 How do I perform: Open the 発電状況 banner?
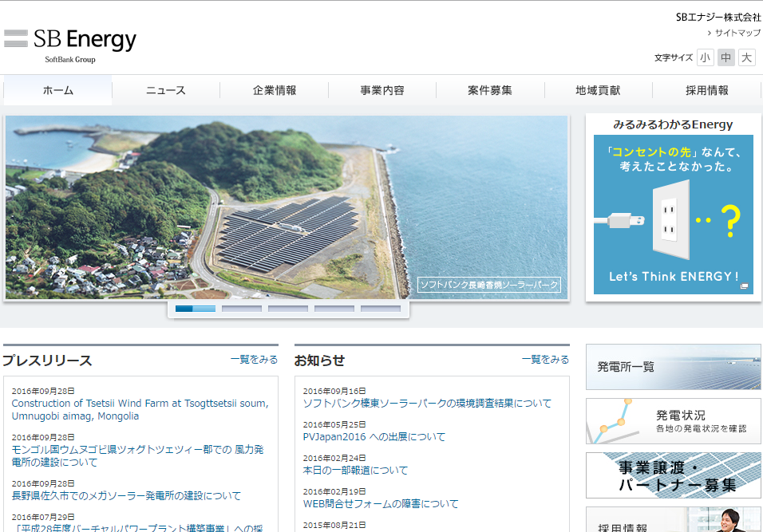[674, 421]
